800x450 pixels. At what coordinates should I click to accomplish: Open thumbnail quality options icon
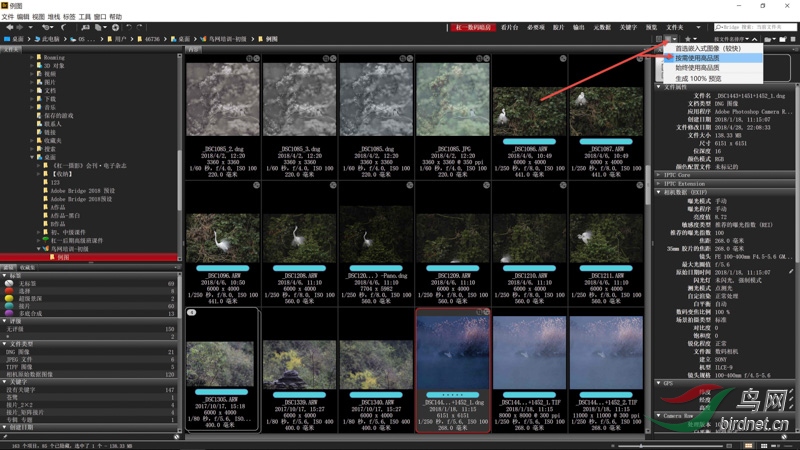(x=671, y=39)
